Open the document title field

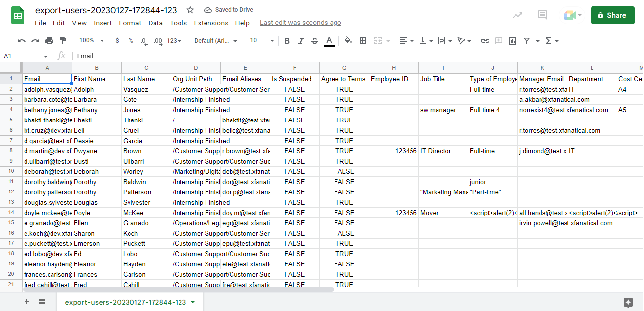106,10
